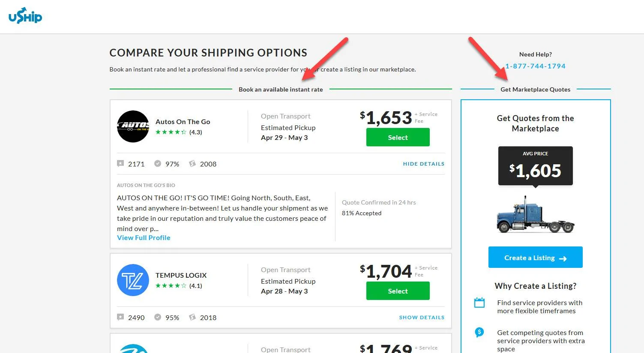Expand TEMPUS LOGIX with SHOW DETAILS
The height and width of the screenshot is (353, 644).
(422, 317)
